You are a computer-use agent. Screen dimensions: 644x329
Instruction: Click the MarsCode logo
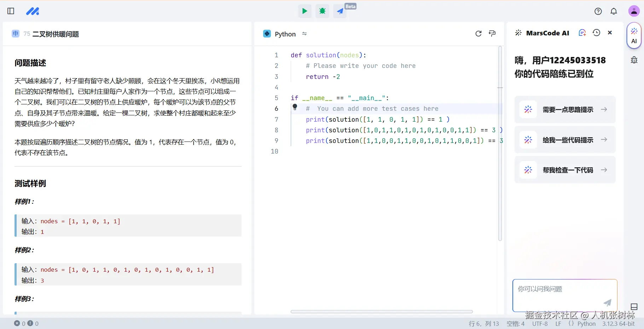(x=33, y=11)
